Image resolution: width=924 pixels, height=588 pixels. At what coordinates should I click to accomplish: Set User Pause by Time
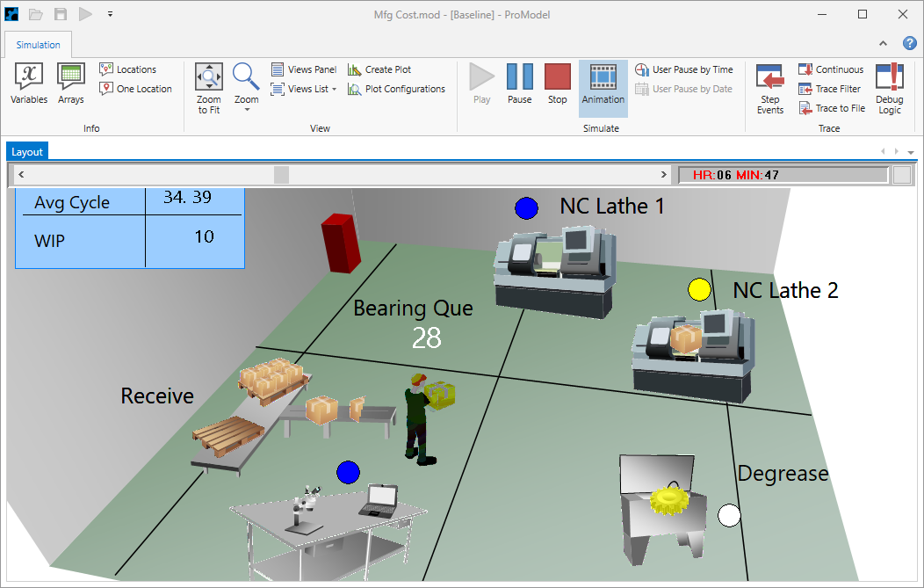[x=684, y=69]
